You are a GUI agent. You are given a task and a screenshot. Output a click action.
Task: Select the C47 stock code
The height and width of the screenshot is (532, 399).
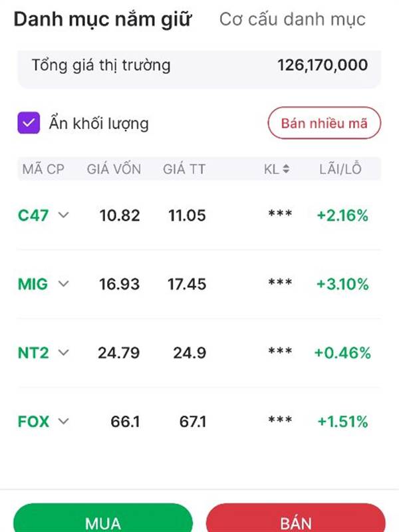[x=34, y=215]
